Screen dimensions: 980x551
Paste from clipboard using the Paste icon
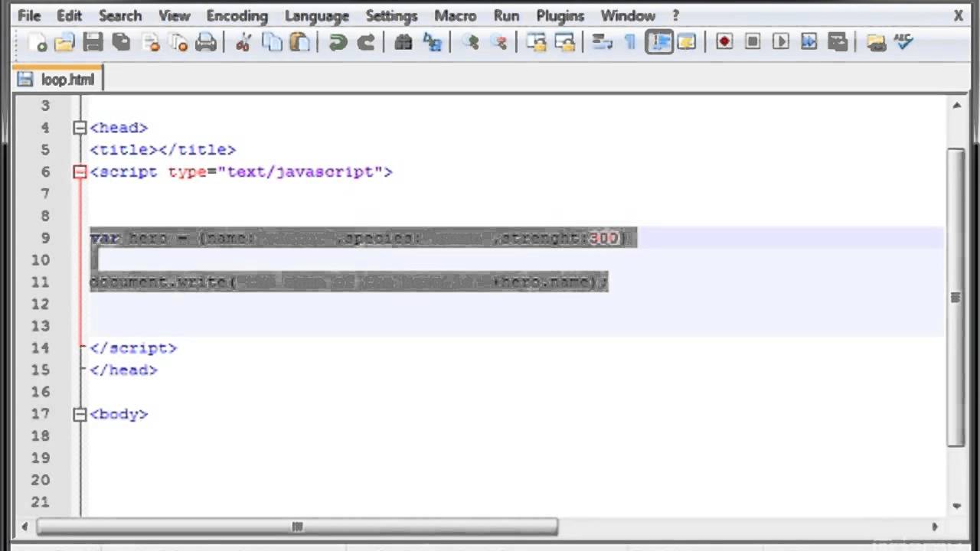click(300, 42)
